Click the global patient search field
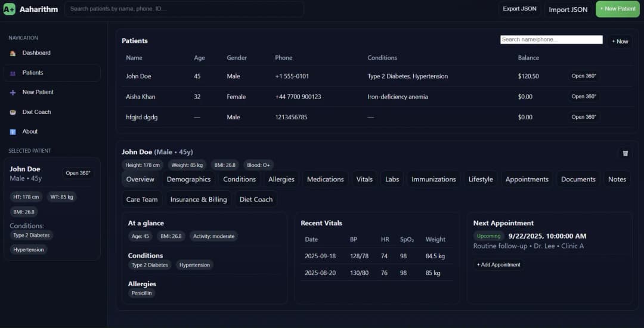The width and height of the screenshot is (644, 328). 184,9
